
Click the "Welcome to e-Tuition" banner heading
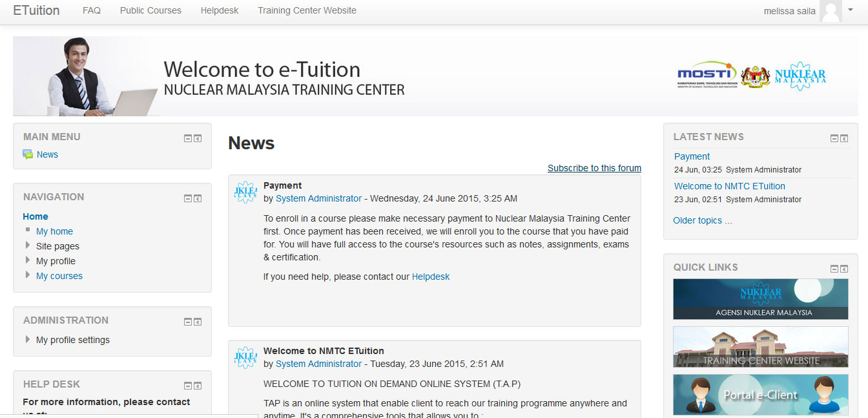262,69
